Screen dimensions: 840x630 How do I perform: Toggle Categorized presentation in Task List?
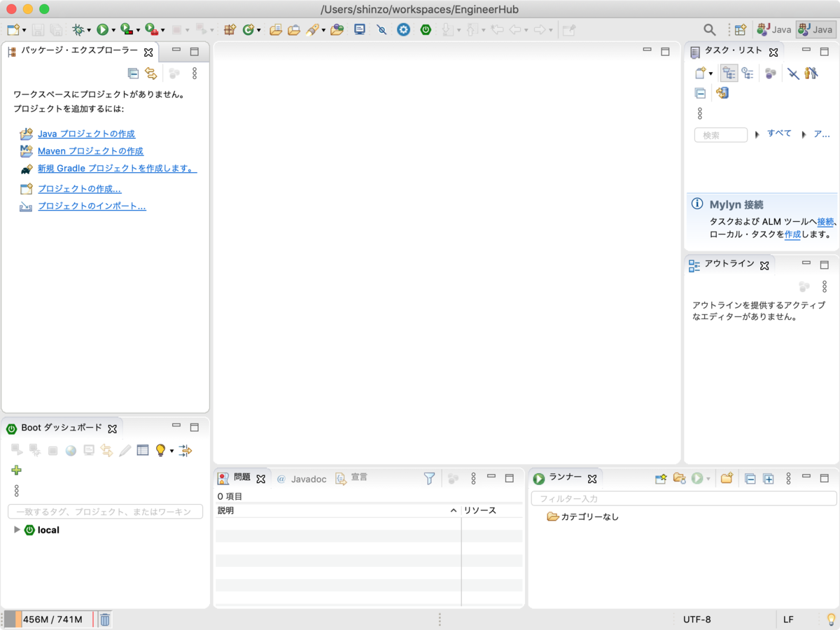point(729,73)
